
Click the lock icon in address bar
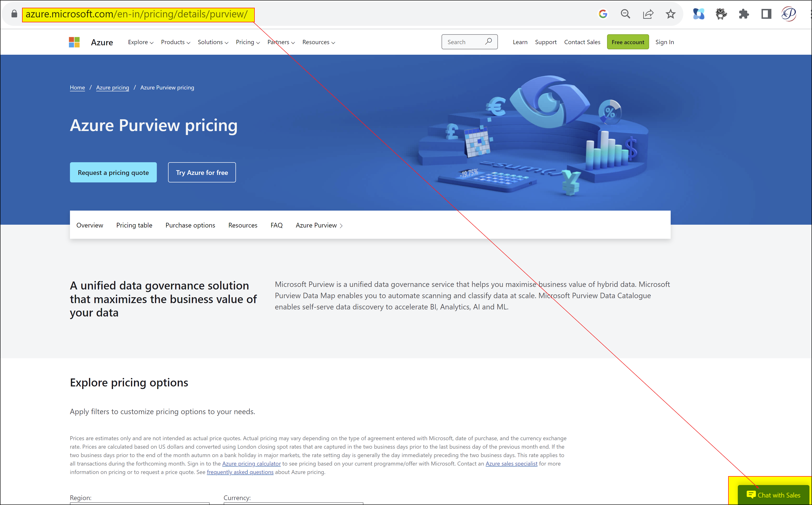pos(14,14)
